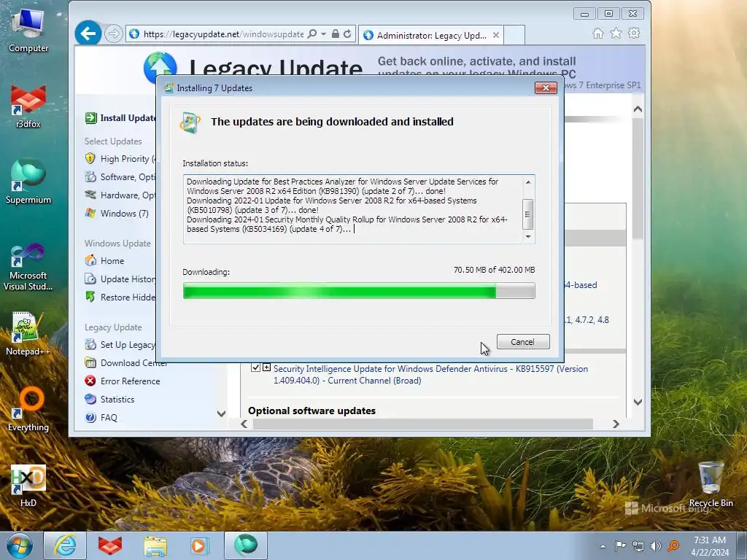Viewport: 747px width, 560px height.
Task: Go back using the browser back arrow
Action: (88, 34)
